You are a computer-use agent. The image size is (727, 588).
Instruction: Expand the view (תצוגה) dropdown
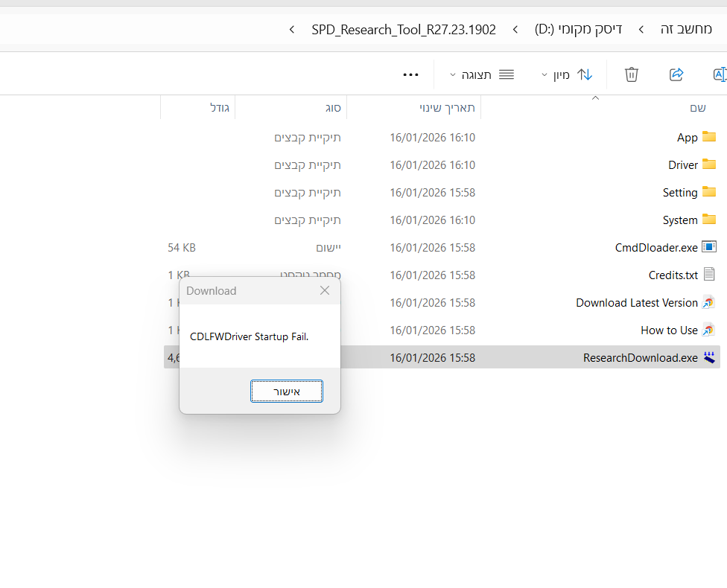point(481,74)
